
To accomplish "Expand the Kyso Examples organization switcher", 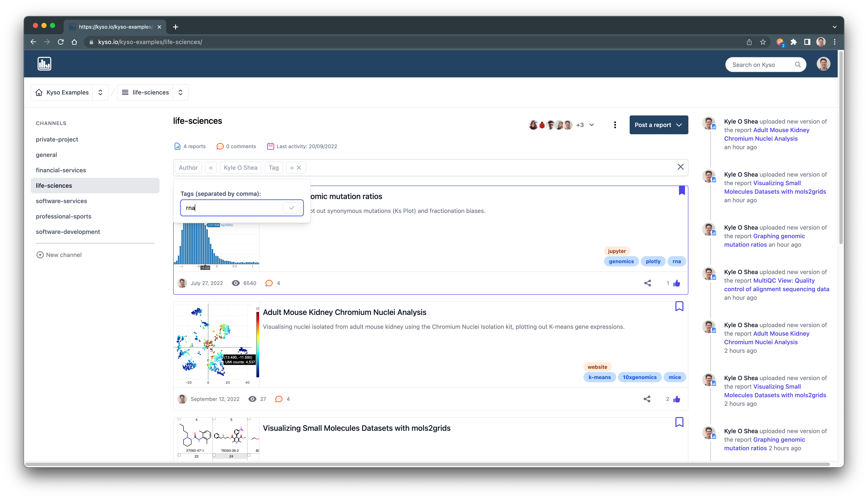I will coord(100,92).
